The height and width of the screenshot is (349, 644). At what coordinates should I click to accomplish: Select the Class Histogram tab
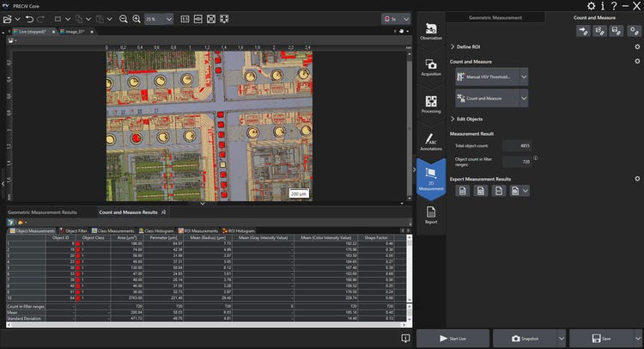pyautogui.click(x=156, y=230)
